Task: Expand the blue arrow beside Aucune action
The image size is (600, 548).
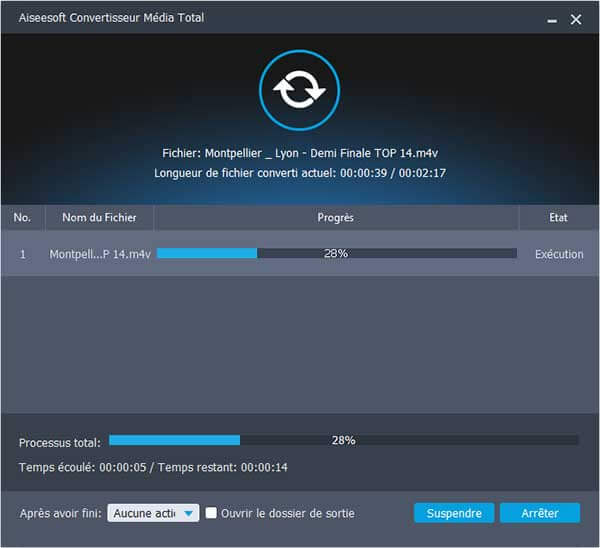Action: [190, 513]
